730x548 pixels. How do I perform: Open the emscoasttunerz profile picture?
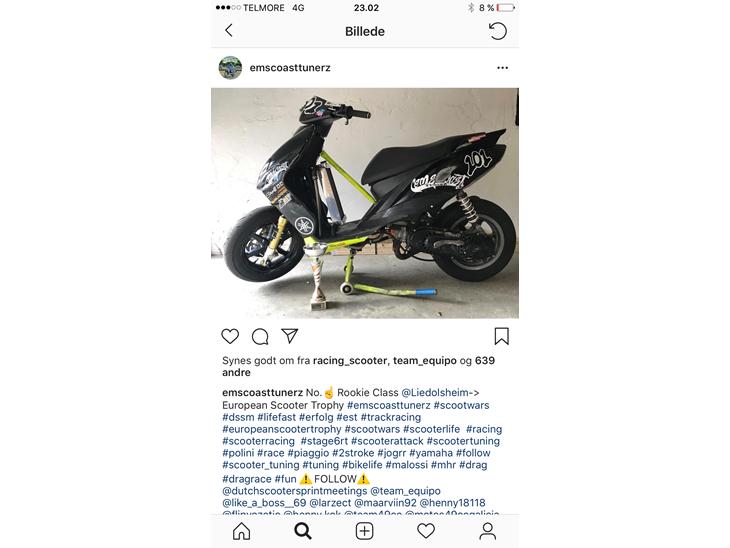pyautogui.click(x=230, y=68)
